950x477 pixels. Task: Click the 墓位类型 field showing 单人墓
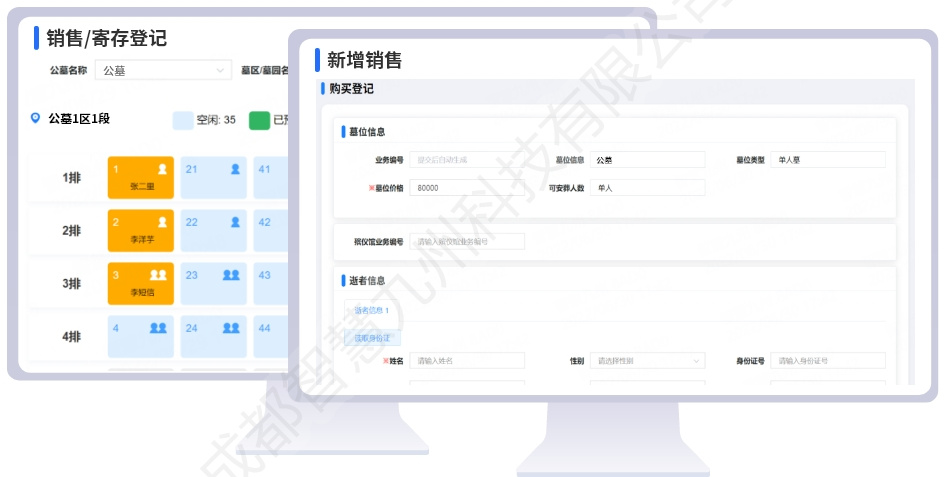tap(828, 159)
